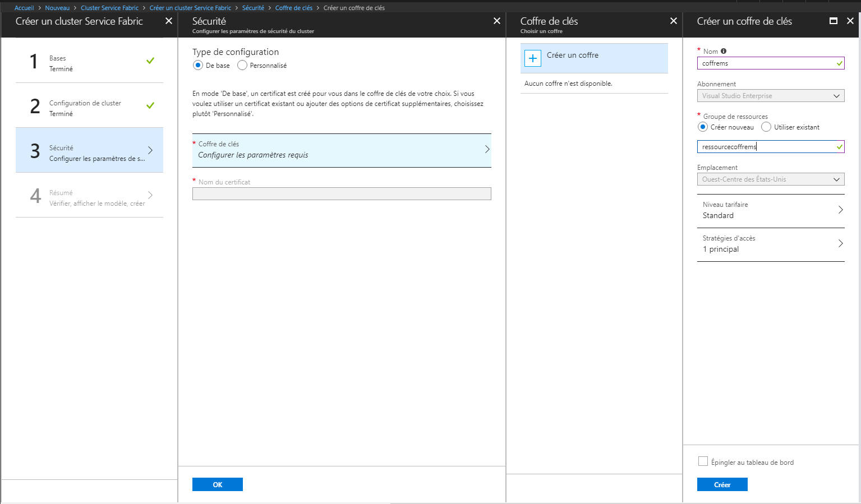Choose Utiliser existant for resource group
Viewport: 861px width, 504px height.
coord(766,127)
